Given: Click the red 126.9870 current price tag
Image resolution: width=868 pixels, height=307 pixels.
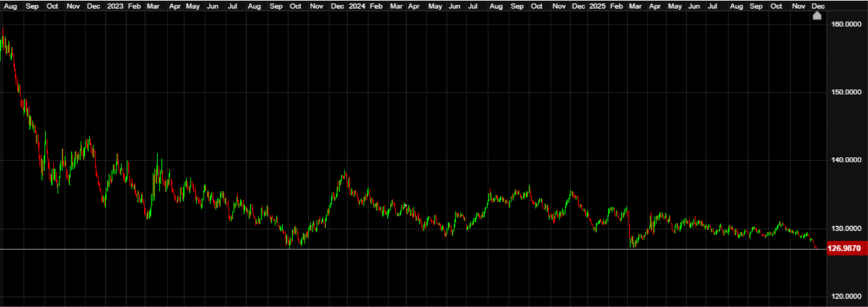Looking at the screenshot, I should [844, 249].
